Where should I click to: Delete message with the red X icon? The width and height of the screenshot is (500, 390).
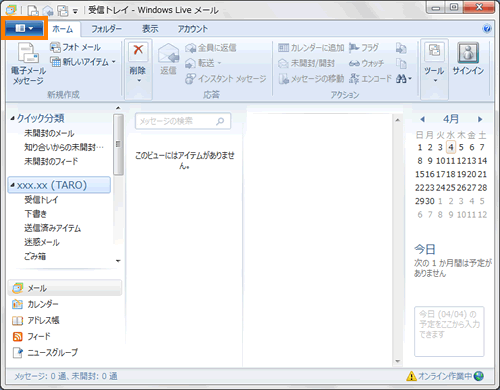pos(138,50)
